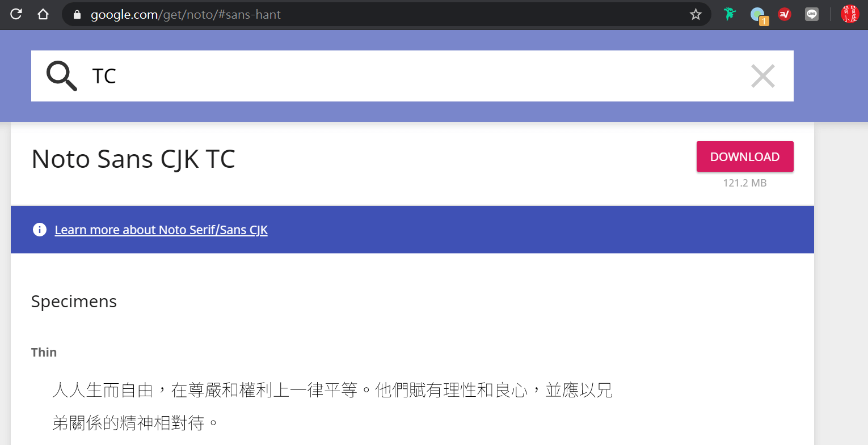Focus the font search field containing TC
Screen dimensions: 868x445
click(412, 76)
